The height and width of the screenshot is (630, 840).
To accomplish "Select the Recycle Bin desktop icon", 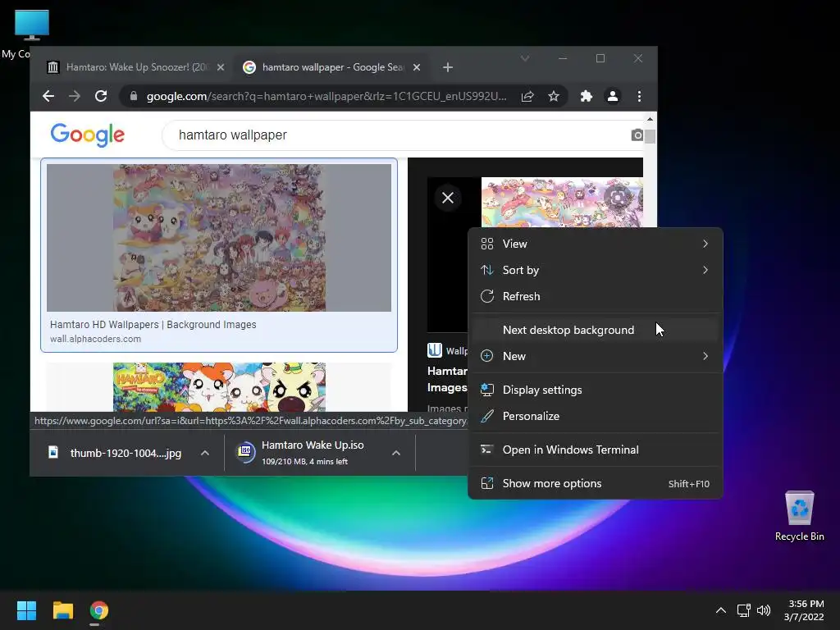I will tap(799, 517).
